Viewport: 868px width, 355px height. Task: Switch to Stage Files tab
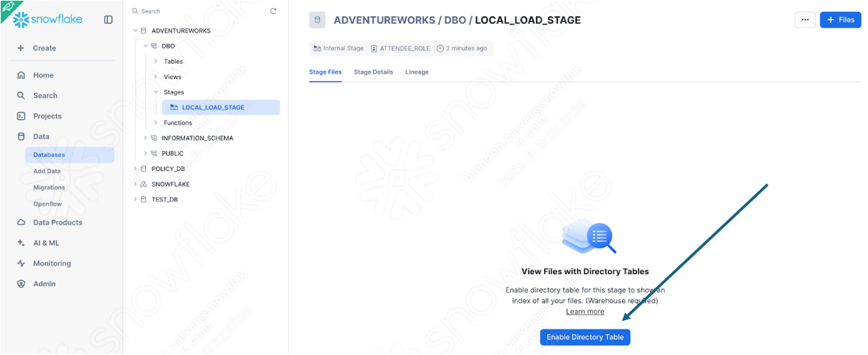point(325,72)
